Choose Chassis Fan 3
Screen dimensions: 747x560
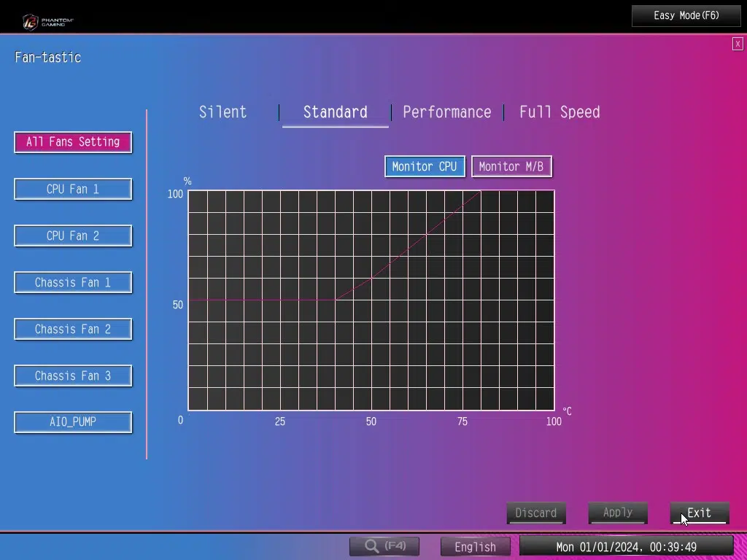pyautogui.click(x=73, y=376)
